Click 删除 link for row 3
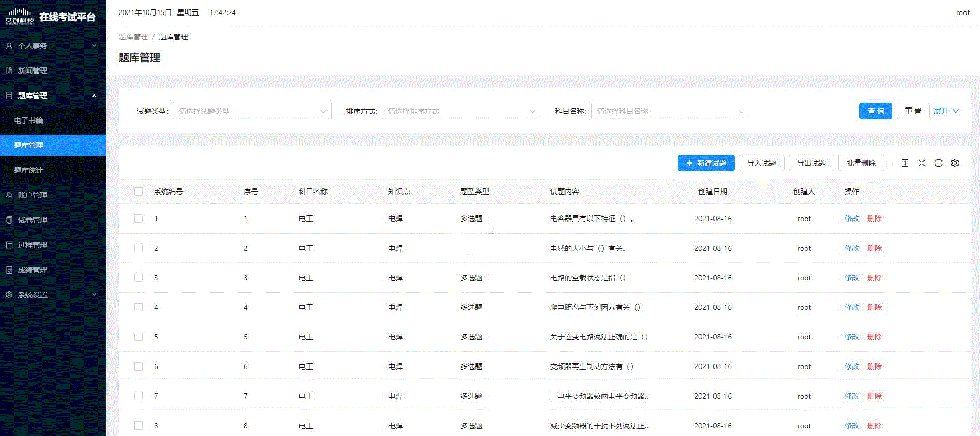The image size is (980, 436). (x=874, y=278)
